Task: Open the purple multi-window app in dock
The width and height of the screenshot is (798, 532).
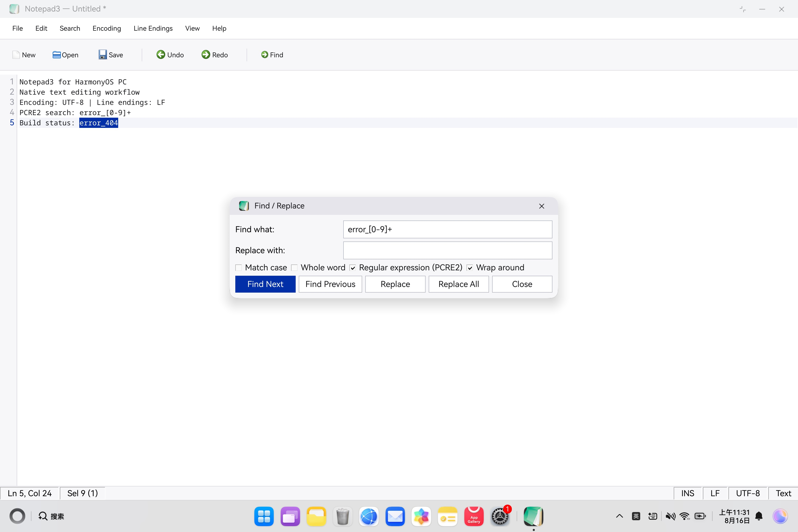Action: [x=291, y=516]
